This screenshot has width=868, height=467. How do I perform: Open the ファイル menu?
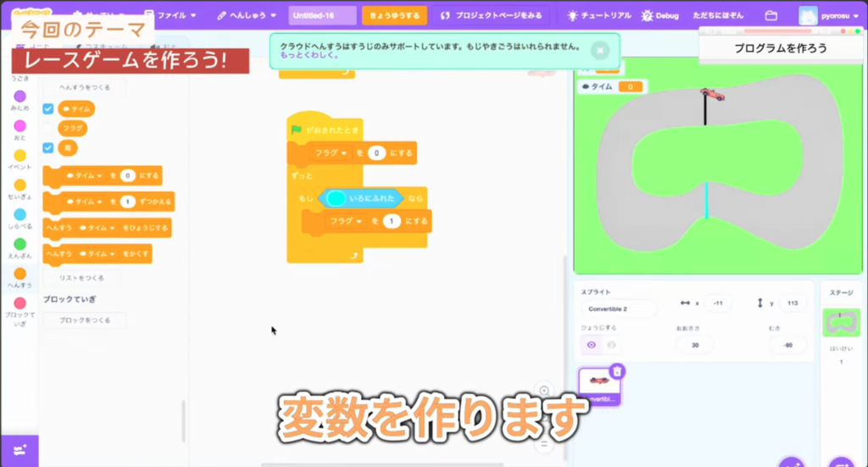click(170, 16)
